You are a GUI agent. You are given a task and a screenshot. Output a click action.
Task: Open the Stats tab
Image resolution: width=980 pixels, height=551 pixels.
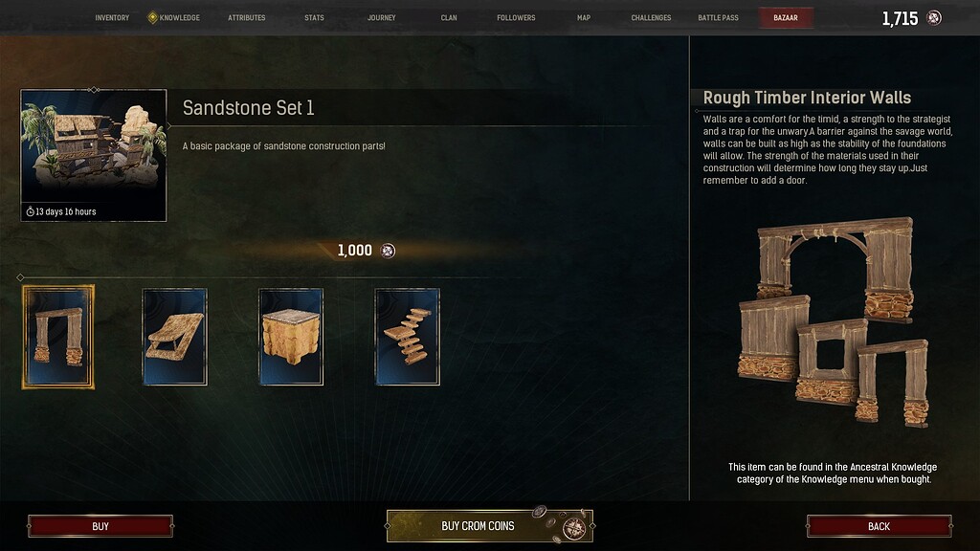[x=314, y=17]
